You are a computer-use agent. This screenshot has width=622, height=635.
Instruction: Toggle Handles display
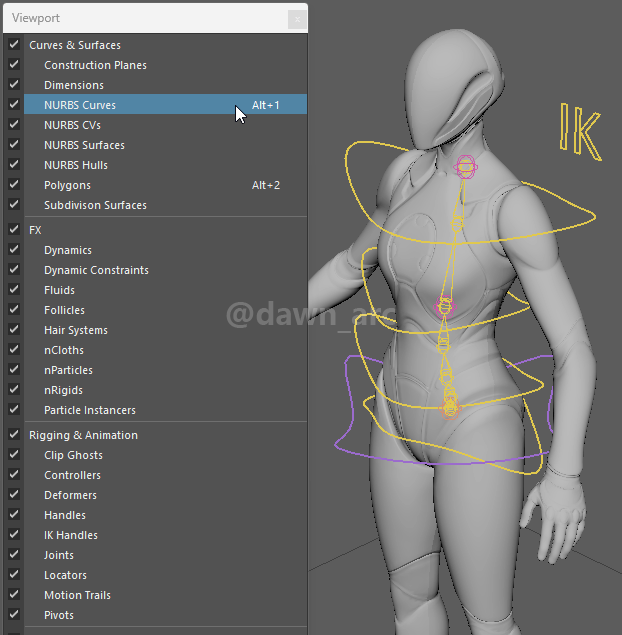coord(14,514)
